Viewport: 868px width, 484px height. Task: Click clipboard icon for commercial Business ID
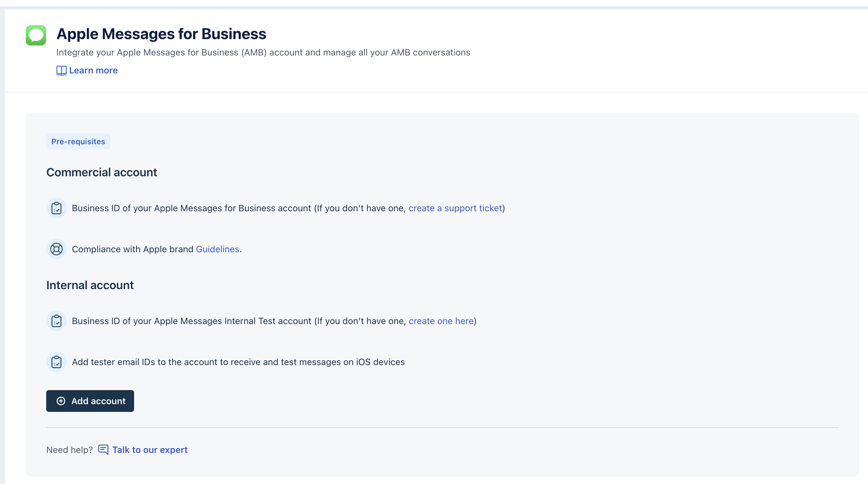pos(56,208)
